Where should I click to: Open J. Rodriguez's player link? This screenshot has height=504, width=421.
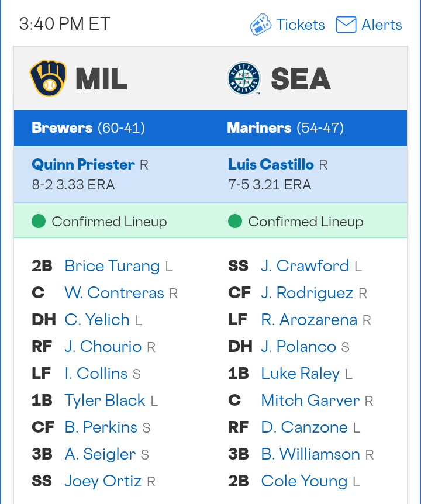(307, 293)
